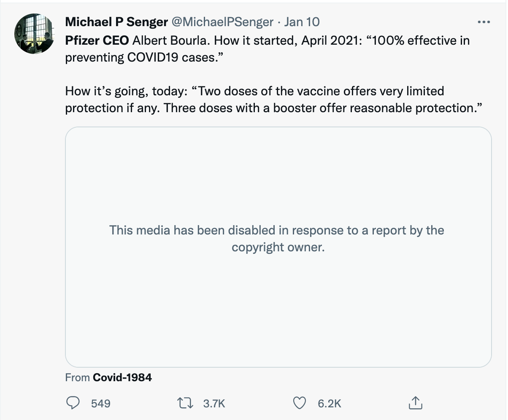Click the Covid-1984 source link

(122, 377)
